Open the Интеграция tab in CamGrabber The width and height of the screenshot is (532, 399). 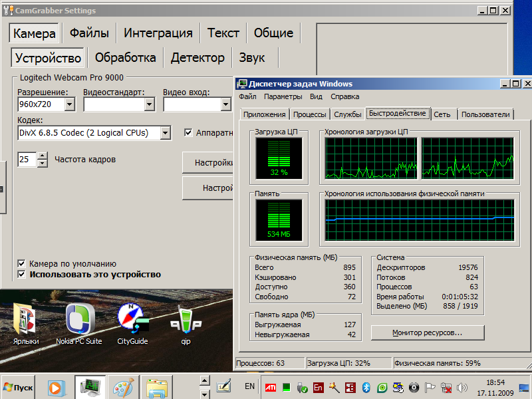[x=158, y=33]
